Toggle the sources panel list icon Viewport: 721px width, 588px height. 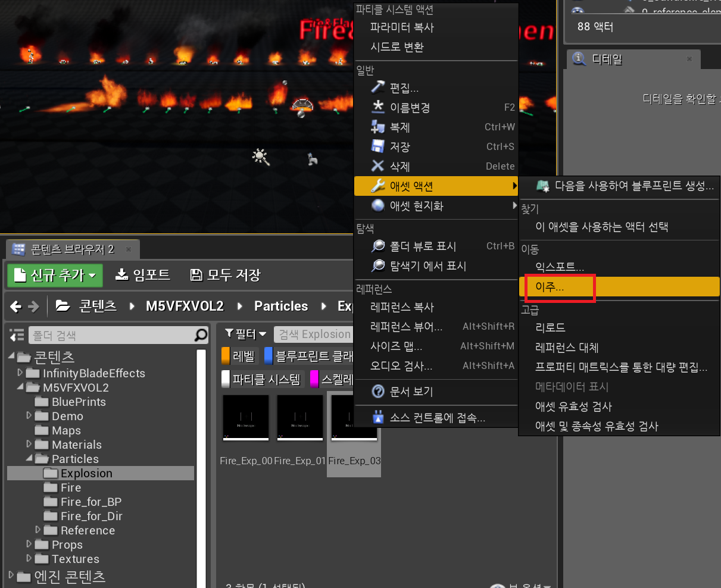[x=17, y=335]
